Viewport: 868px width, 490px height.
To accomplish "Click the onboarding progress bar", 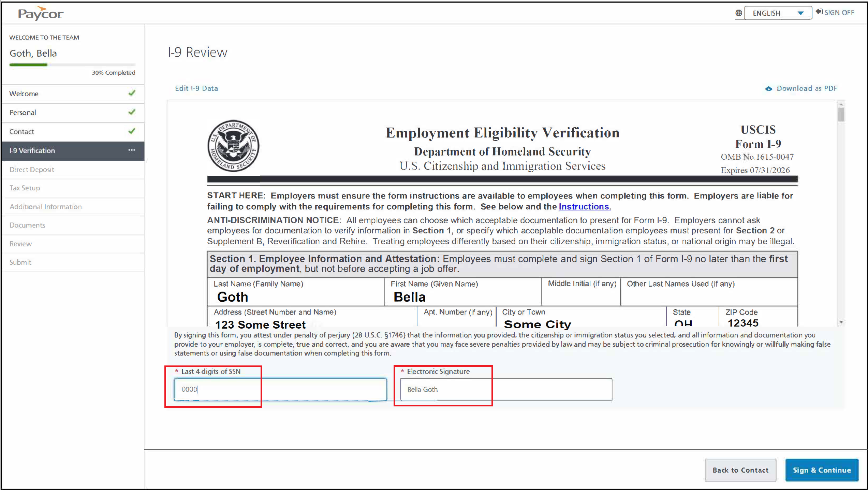I will (72, 64).
